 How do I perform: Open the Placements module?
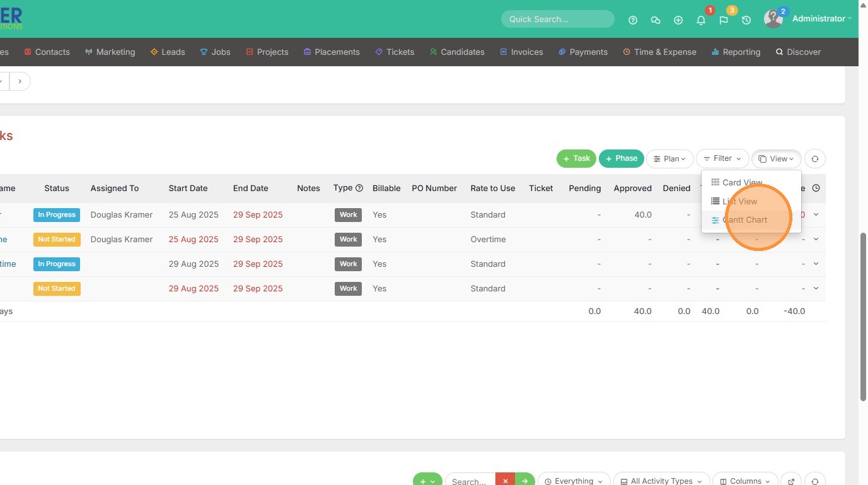tap(332, 52)
